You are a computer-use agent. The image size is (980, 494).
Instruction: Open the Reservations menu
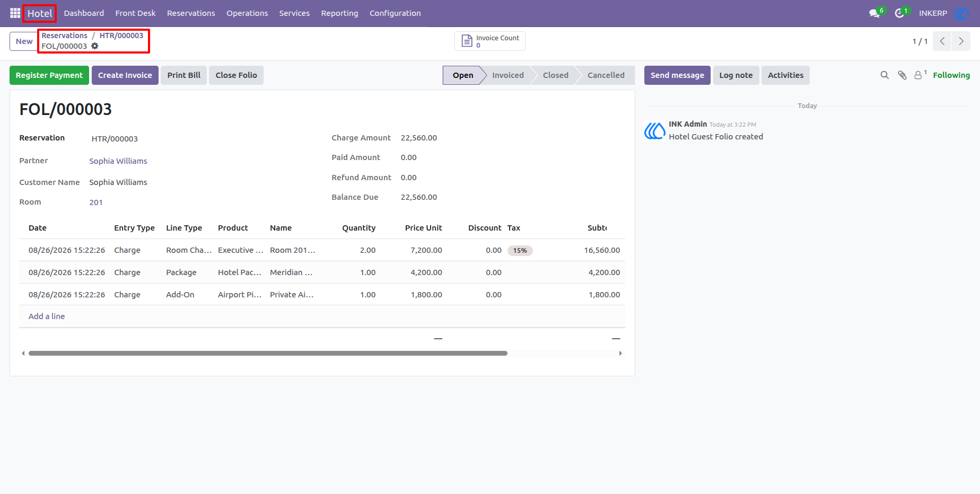click(191, 13)
